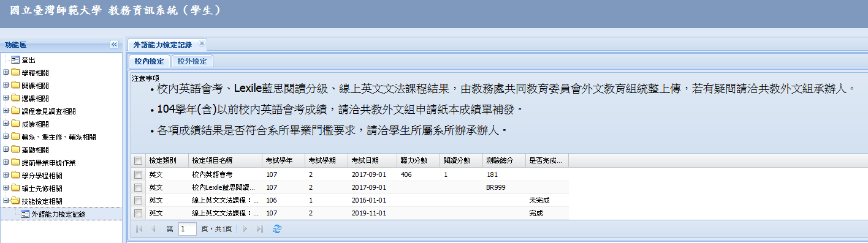Expand the 成績相關 folder
The image size is (868, 243).
6,124
